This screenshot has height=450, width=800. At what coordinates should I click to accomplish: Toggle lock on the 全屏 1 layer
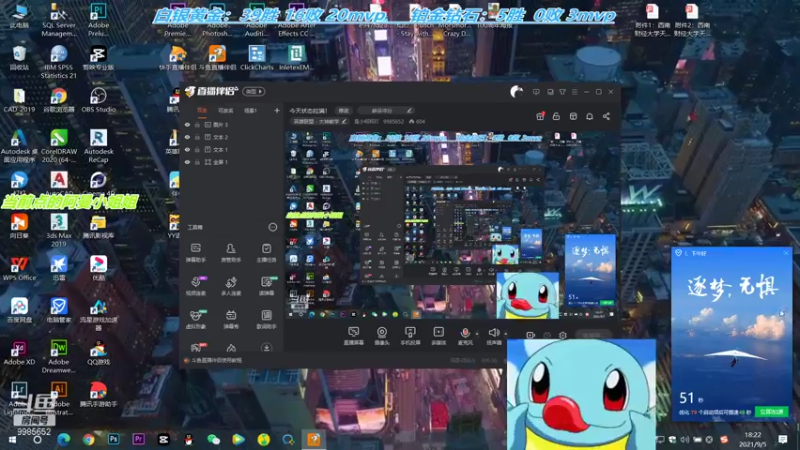[x=197, y=162]
